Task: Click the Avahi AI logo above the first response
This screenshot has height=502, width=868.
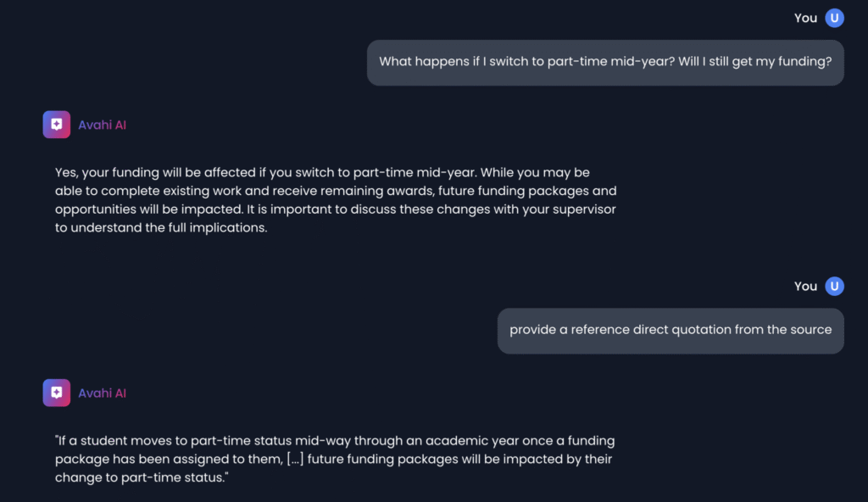Action: pyautogui.click(x=56, y=125)
